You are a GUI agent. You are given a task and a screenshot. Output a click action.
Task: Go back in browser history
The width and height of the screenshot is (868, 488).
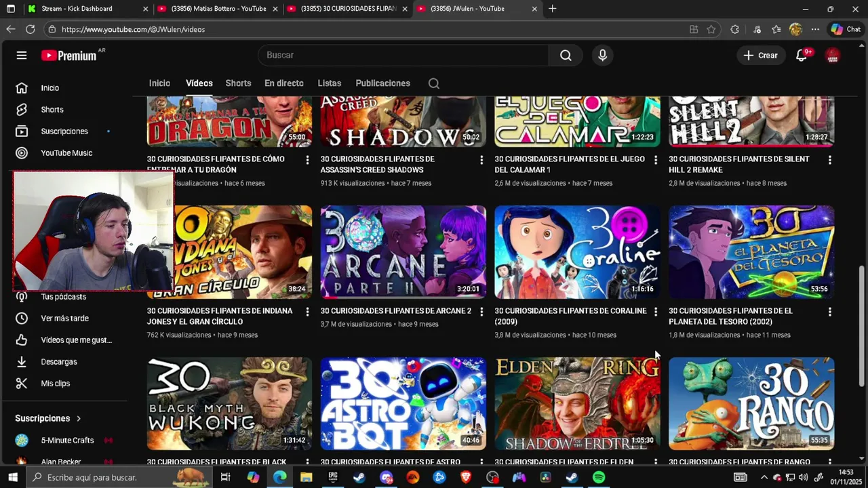(x=10, y=30)
